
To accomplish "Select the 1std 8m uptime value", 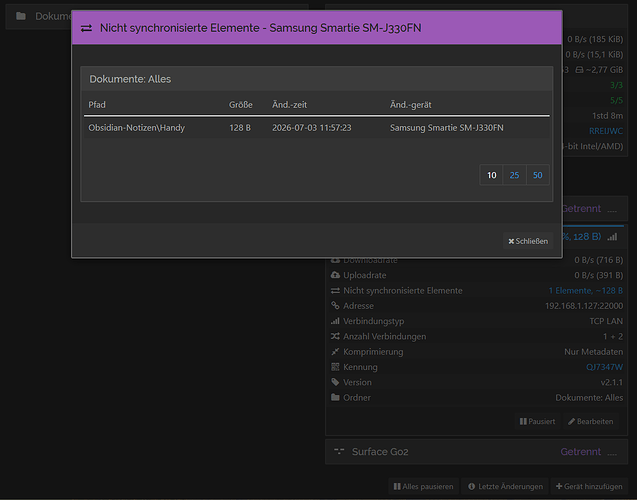I will point(607,116).
